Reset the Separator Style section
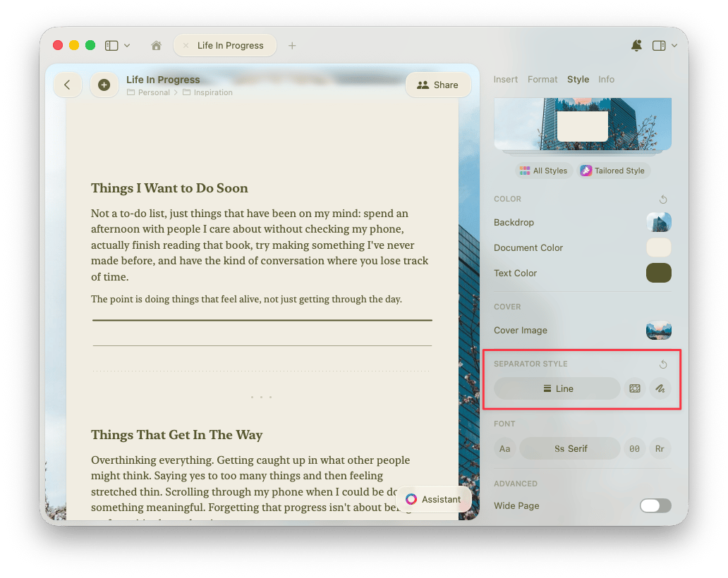The height and width of the screenshot is (578, 728). click(663, 364)
